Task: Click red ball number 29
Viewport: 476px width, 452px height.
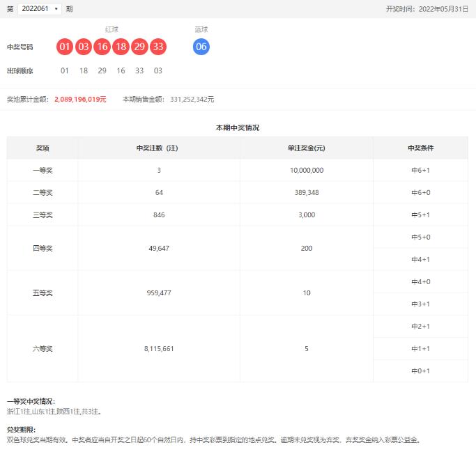Action: (x=139, y=47)
